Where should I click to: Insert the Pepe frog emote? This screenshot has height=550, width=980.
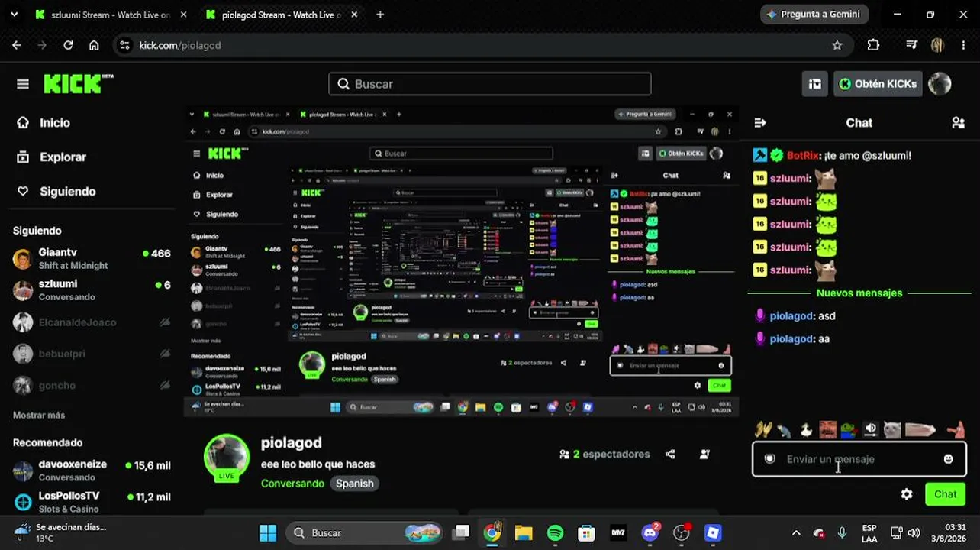[849, 430]
